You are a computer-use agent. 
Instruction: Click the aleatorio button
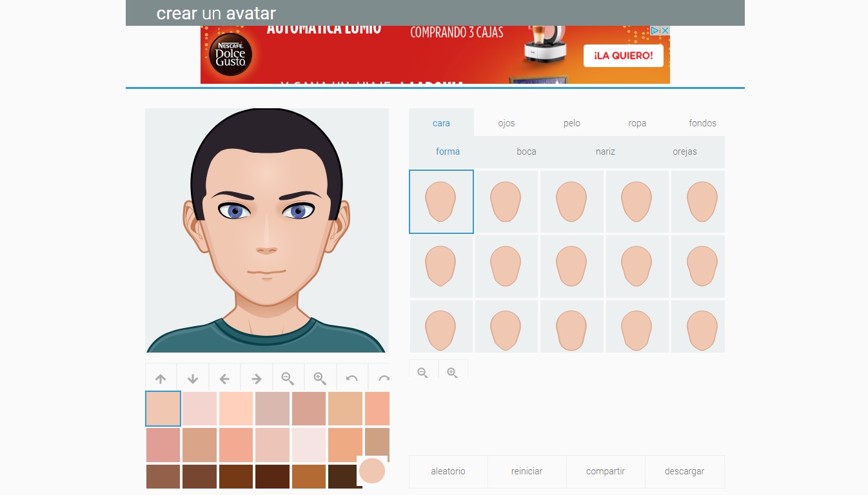[x=448, y=471]
